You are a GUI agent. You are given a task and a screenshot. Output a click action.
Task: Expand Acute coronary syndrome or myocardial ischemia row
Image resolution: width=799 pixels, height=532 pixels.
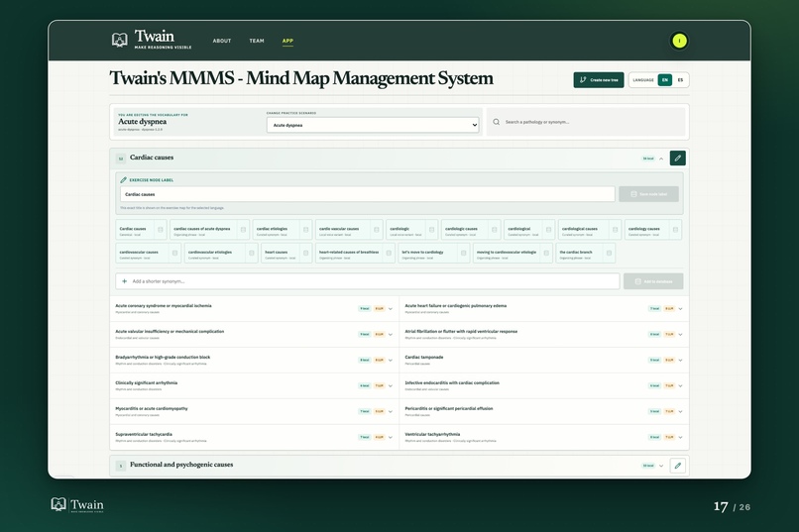[391, 309]
